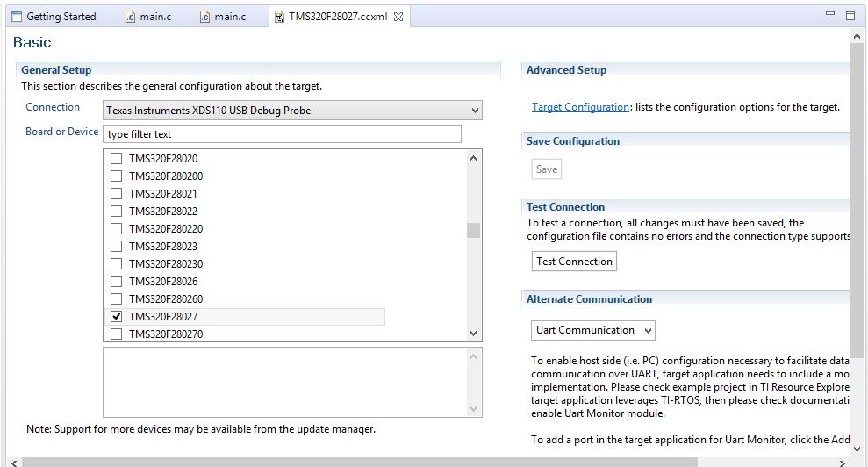868x467 pixels.
Task: Check the TMS320F28021 device checkbox
Action: click(x=116, y=194)
